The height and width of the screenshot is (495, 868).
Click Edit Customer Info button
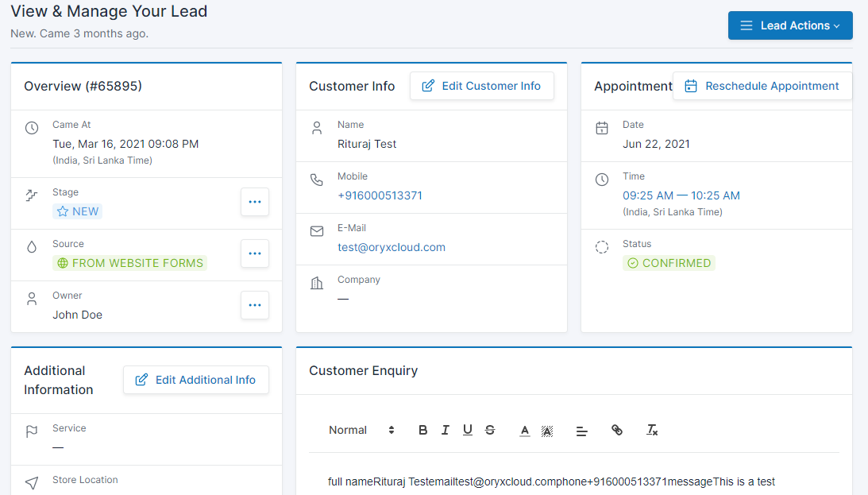481,86
